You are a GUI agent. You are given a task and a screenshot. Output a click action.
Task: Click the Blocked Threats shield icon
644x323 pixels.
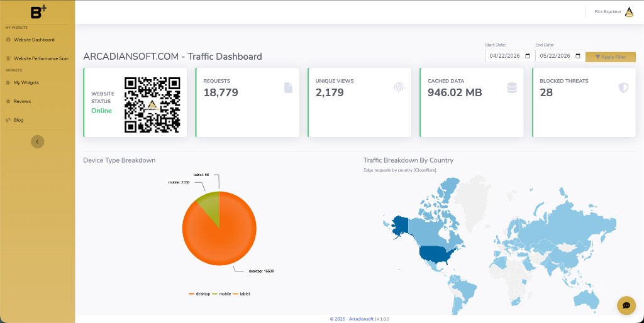coord(623,87)
